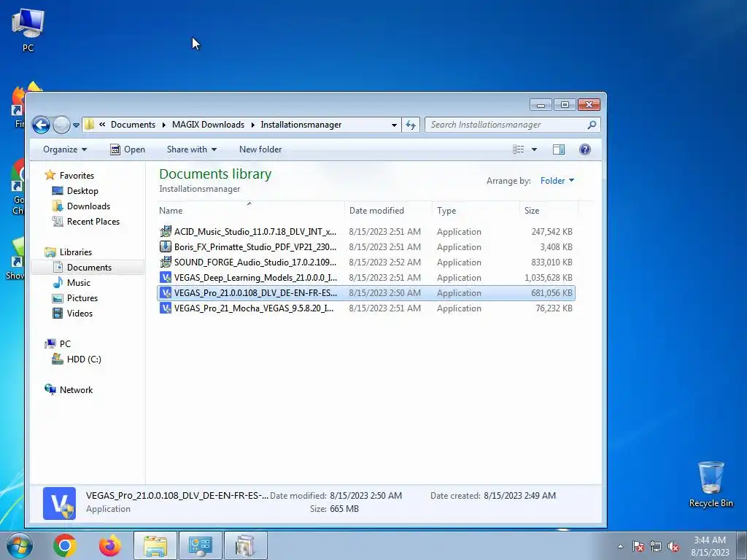The height and width of the screenshot is (560, 747).
Task: Expand the address bar history dropdown
Action: click(394, 125)
